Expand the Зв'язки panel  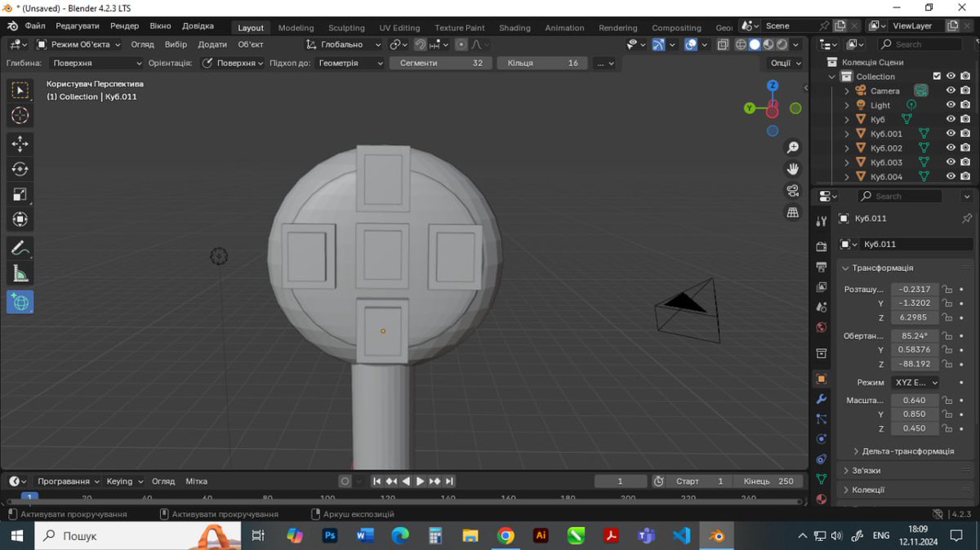pos(845,471)
